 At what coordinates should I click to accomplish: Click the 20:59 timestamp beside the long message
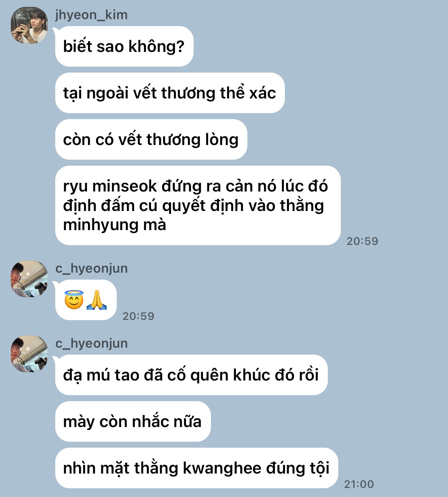pyautogui.click(x=362, y=241)
